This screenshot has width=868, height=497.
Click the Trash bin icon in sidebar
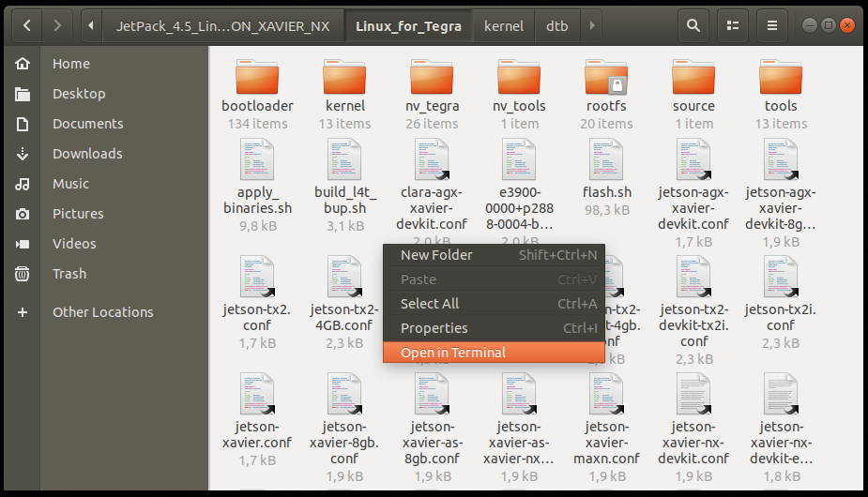[23, 274]
